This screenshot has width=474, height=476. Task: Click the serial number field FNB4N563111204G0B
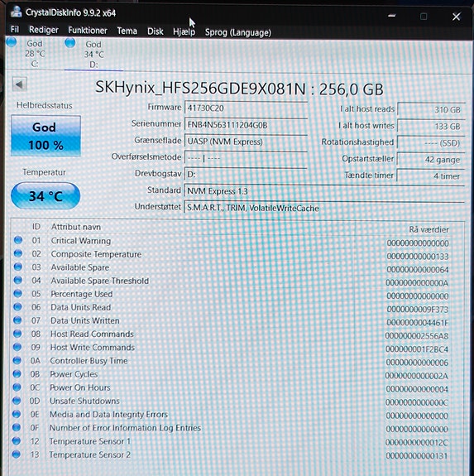(x=246, y=125)
